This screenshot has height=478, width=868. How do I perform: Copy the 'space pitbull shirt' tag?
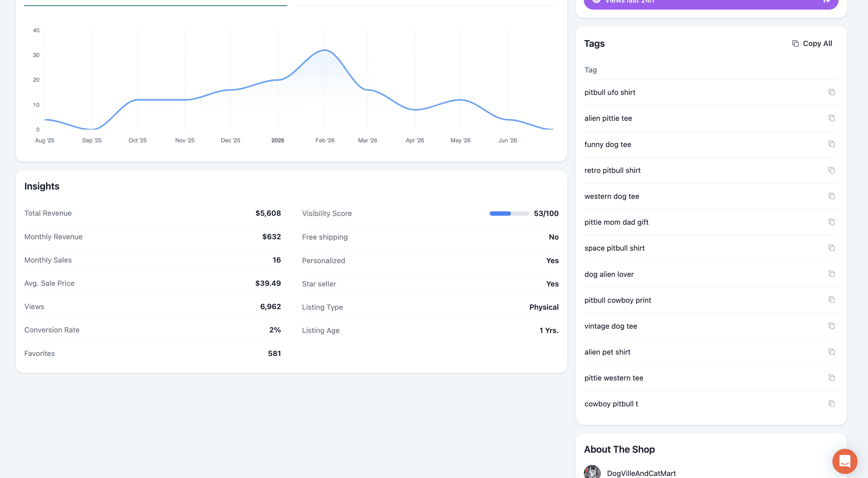pos(831,248)
